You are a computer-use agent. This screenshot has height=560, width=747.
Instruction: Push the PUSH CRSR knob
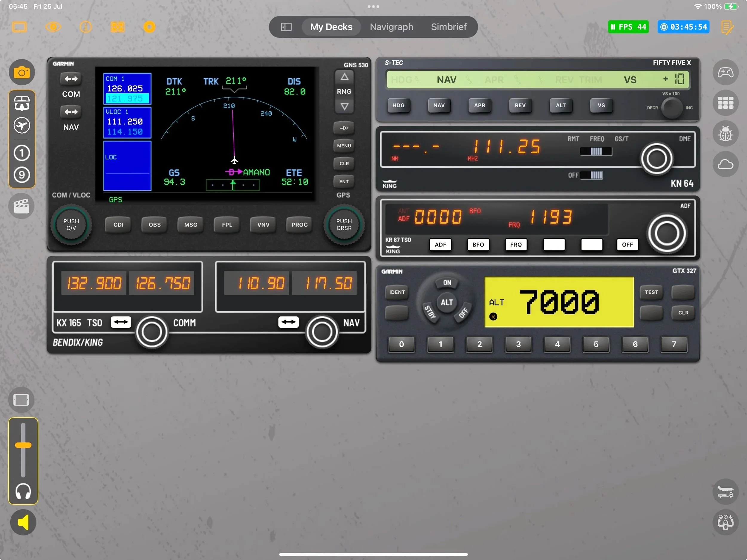[x=344, y=225]
